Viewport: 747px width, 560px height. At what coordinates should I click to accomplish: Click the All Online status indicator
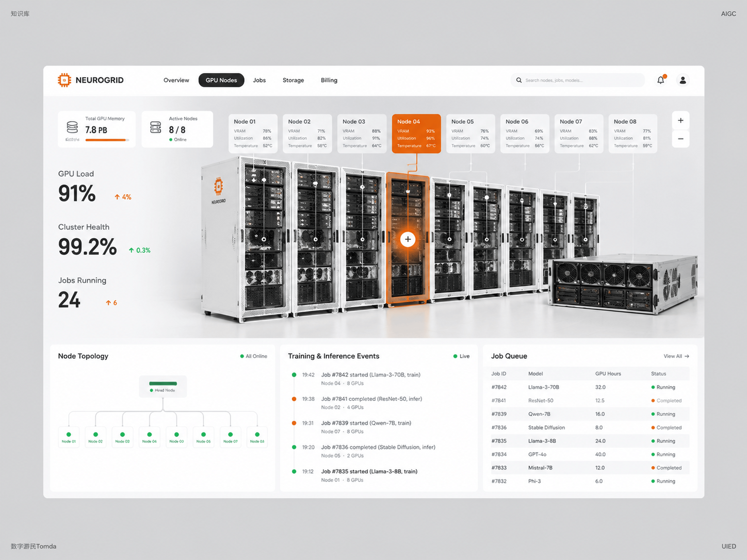254,356
